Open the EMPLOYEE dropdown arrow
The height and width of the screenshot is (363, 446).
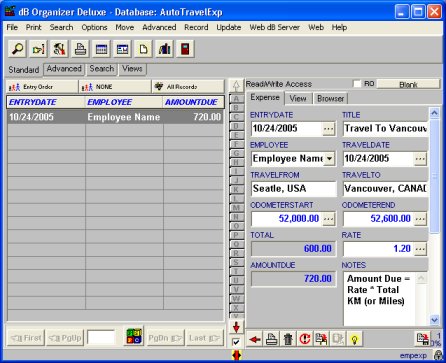point(329,159)
